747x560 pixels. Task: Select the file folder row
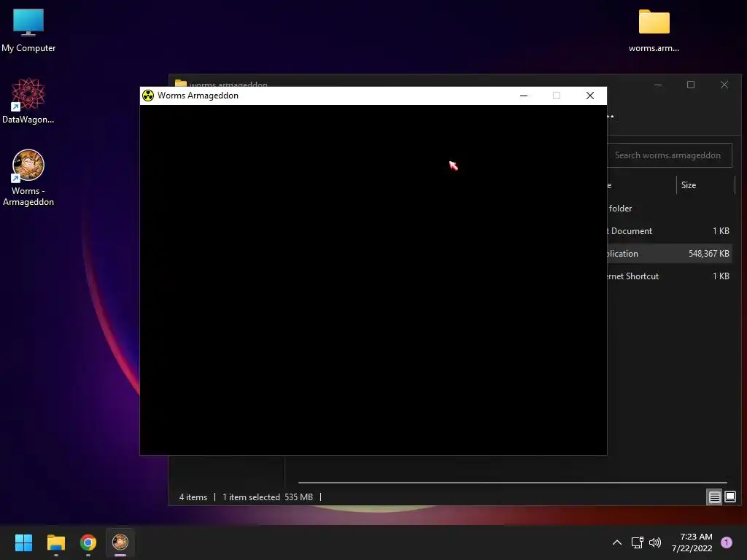[670, 209]
